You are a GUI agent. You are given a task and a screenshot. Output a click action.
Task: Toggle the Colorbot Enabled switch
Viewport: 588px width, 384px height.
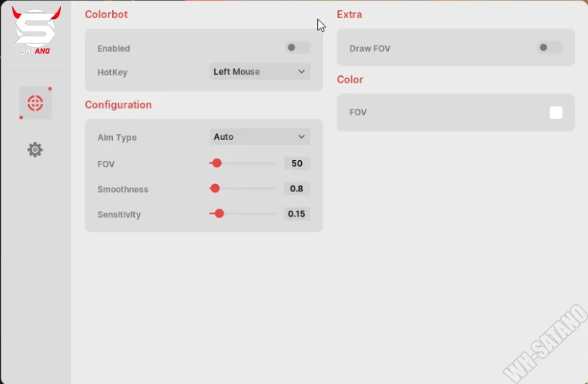pos(297,48)
